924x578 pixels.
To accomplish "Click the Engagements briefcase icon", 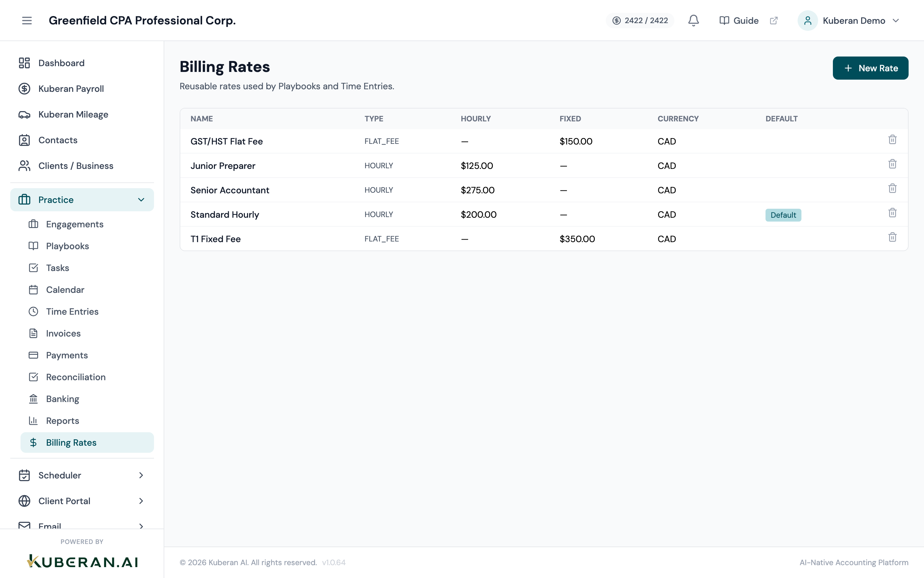I will pos(34,224).
